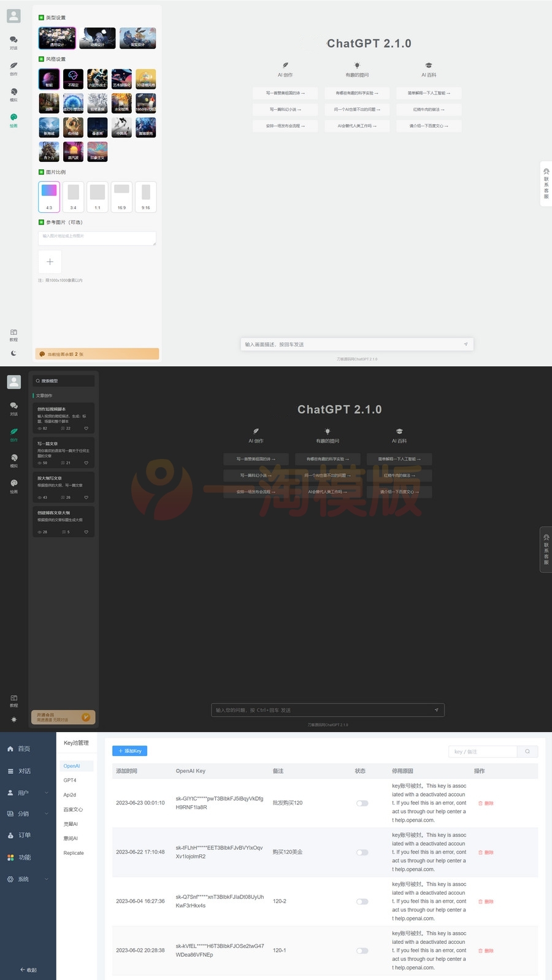Pick the 蒸汽波 style thumbnail
This screenshot has width=552, height=980.
point(73,152)
